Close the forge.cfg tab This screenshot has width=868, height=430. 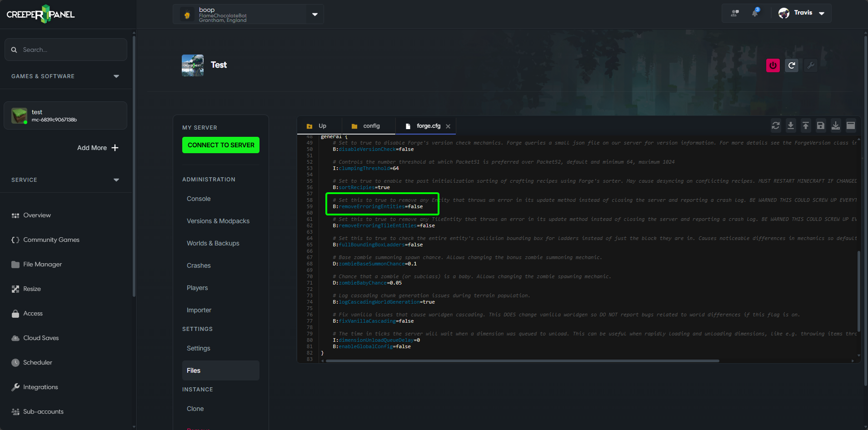(448, 126)
